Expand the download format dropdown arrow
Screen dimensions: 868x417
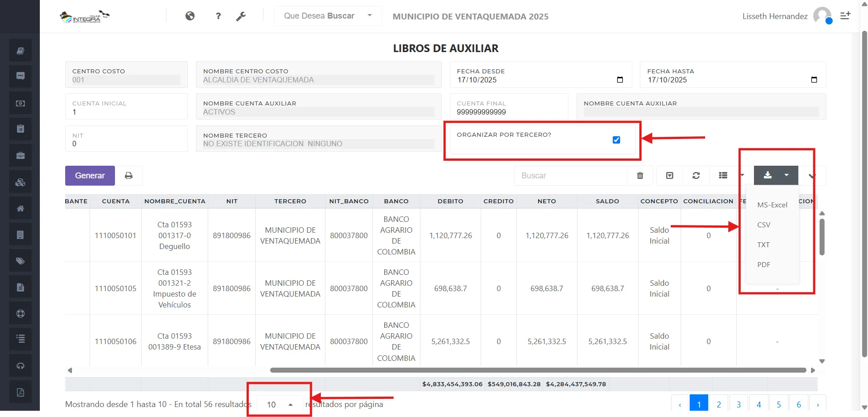pos(786,175)
